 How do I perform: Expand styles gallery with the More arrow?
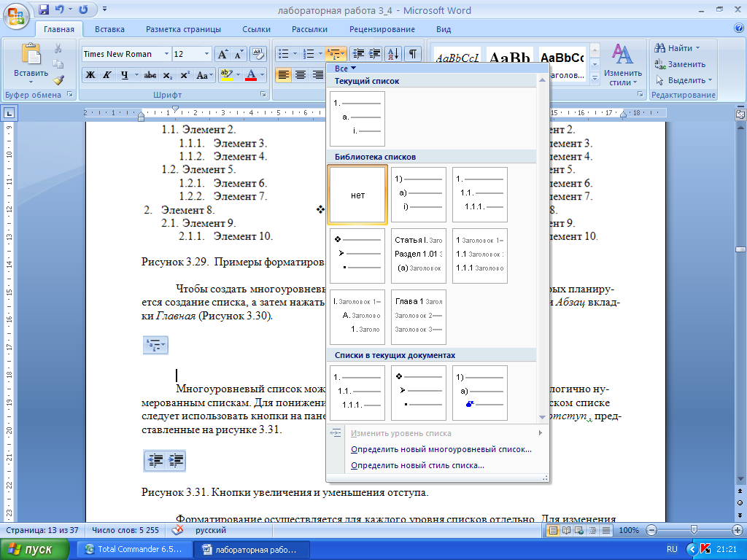(x=594, y=79)
